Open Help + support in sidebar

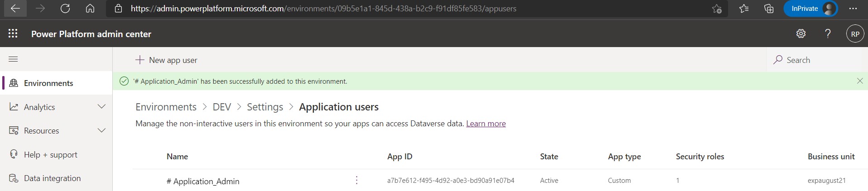click(x=50, y=155)
